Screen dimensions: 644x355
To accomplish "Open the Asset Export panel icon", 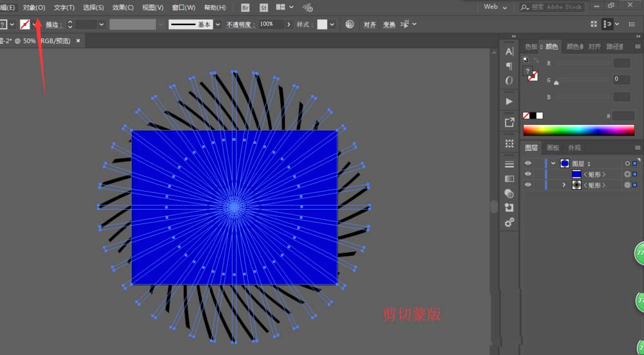I will 509,122.
